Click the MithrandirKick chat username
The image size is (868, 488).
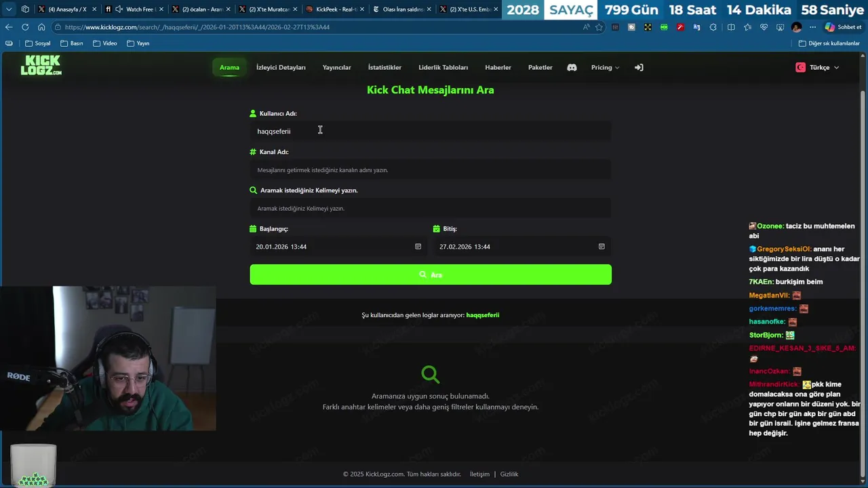point(774,384)
